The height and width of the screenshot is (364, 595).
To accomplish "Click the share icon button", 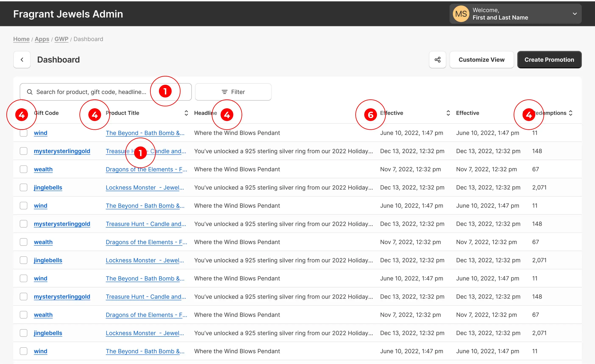I will tap(437, 60).
